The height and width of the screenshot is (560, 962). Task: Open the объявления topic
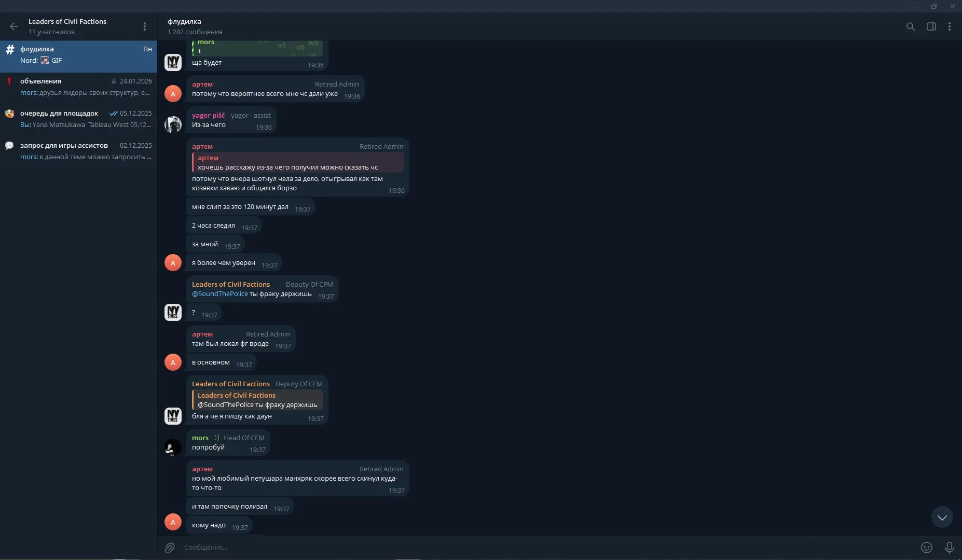click(78, 87)
